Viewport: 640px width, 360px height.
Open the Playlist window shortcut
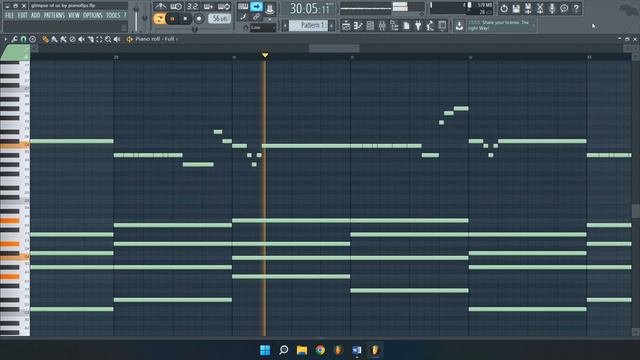346,26
